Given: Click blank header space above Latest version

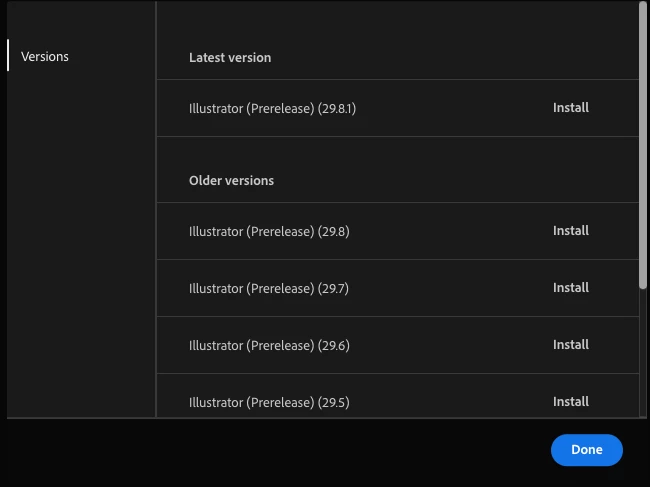Looking at the screenshot, I should pos(397,21).
